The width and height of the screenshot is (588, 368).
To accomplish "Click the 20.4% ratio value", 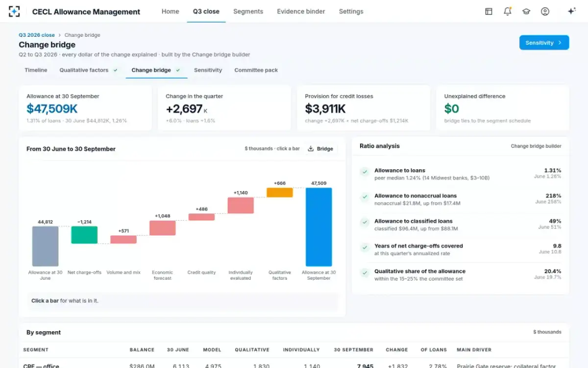I will [x=552, y=271].
